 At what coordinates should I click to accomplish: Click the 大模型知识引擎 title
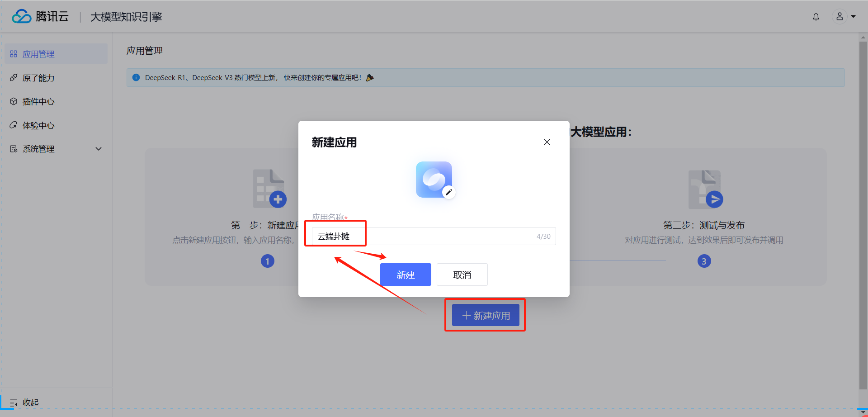pyautogui.click(x=126, y=17)
